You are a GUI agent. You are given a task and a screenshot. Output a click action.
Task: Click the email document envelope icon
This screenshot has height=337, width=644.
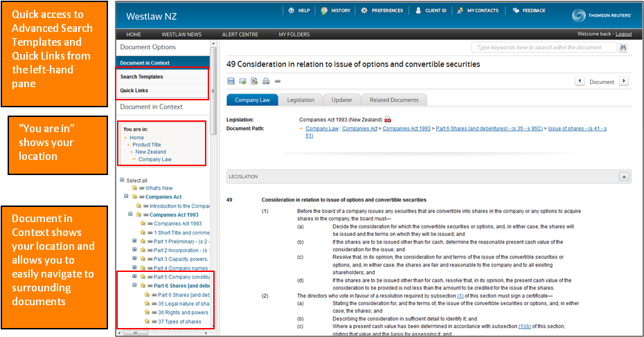pyautogui.click(x=243, y=81)
